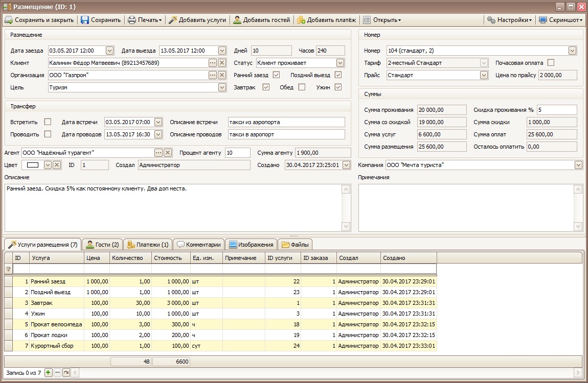The height and width of the screenshot is (383, 588).
Task: Click the Add Services wand icon
Action: pos(173,20)
